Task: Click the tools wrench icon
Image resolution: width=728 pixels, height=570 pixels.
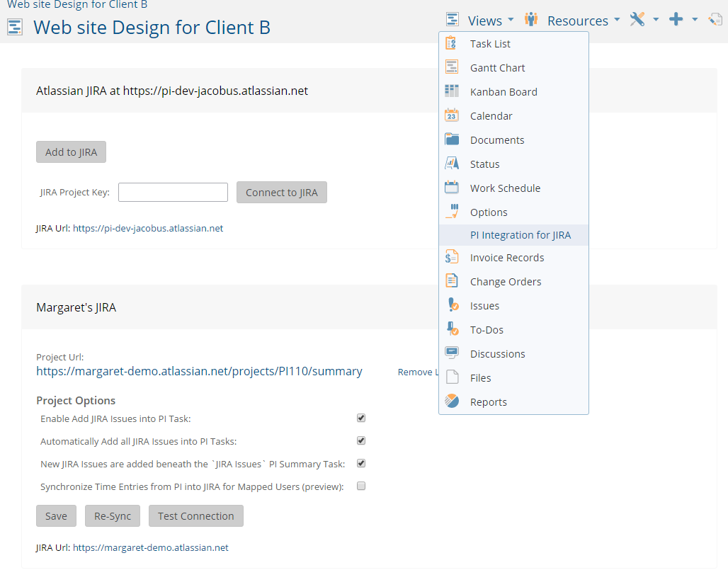Action: pyautogui.click(x=637, y=20)
